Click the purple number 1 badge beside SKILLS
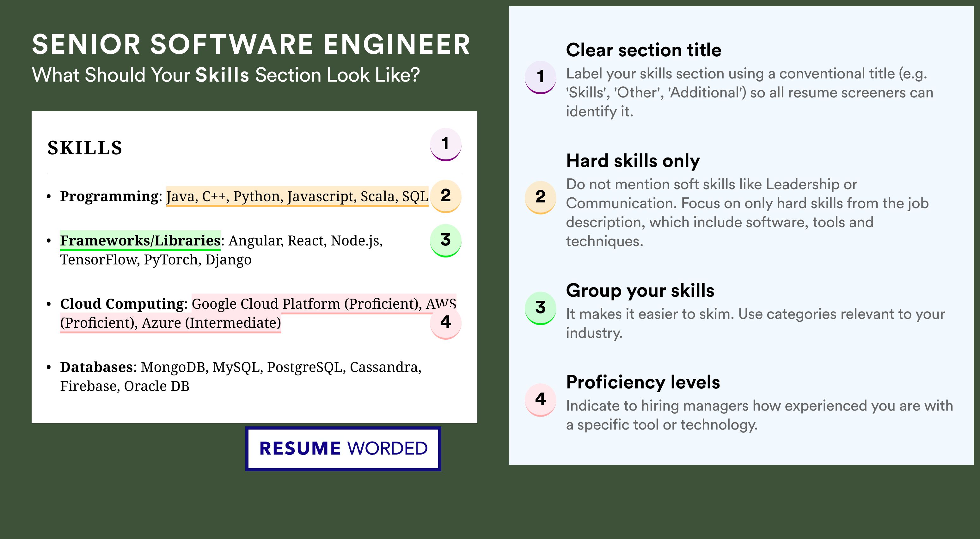This screenshot has width=980, height=539. click(x=445, y=144)
